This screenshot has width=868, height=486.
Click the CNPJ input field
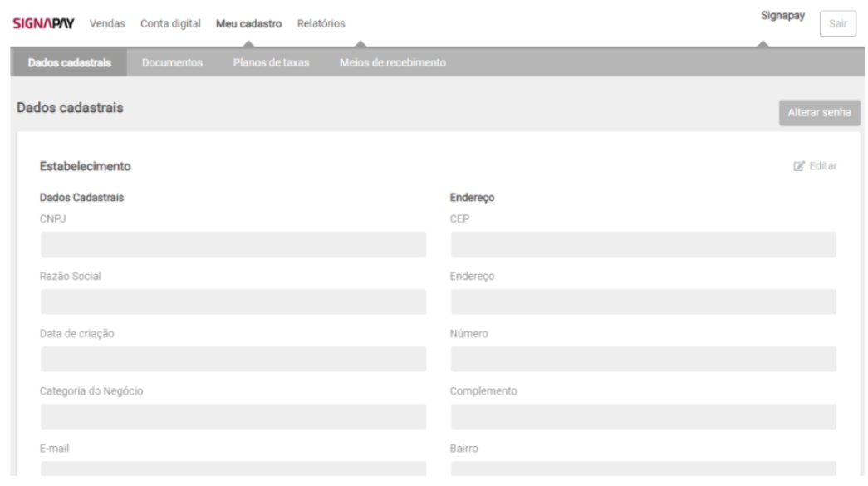click(233, 244)
